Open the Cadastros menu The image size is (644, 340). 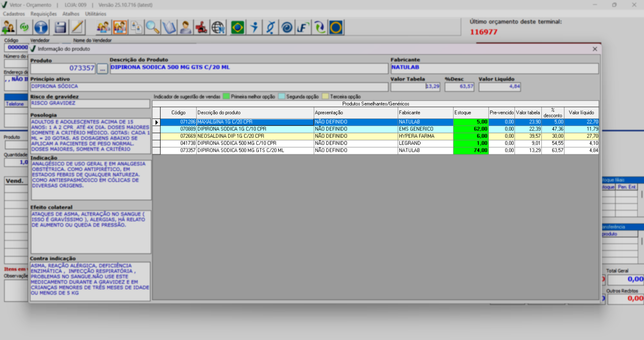(x=14, y=14)
